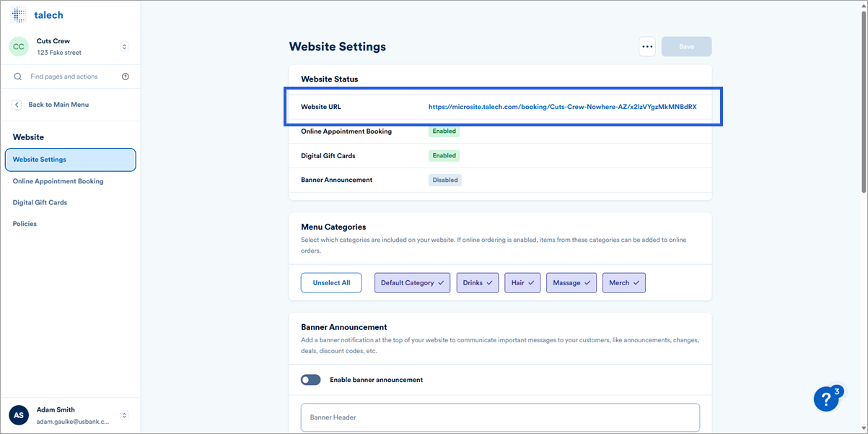The image size is (868, 434).
Task: Open the Cuts Crew location switcher
Action: (x=123, y=46)
